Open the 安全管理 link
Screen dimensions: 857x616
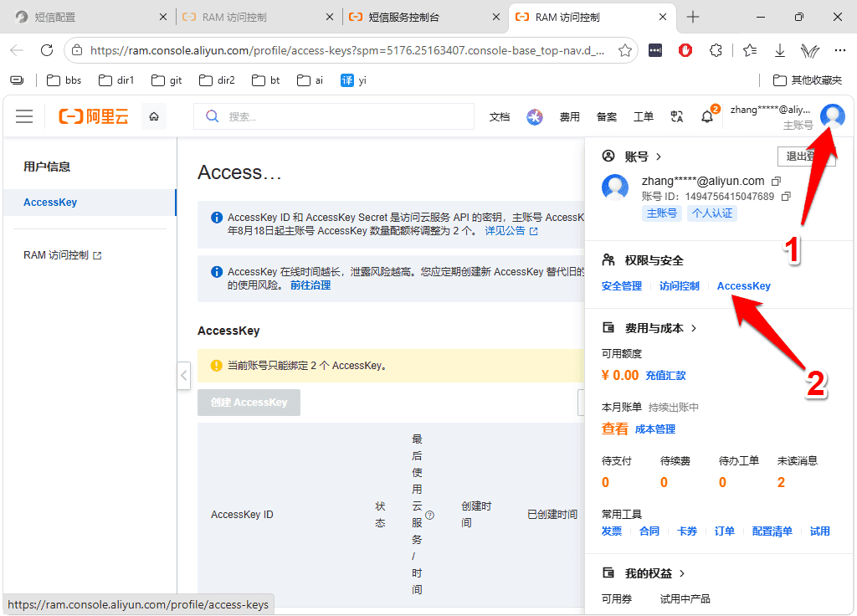tap(622, 286)
